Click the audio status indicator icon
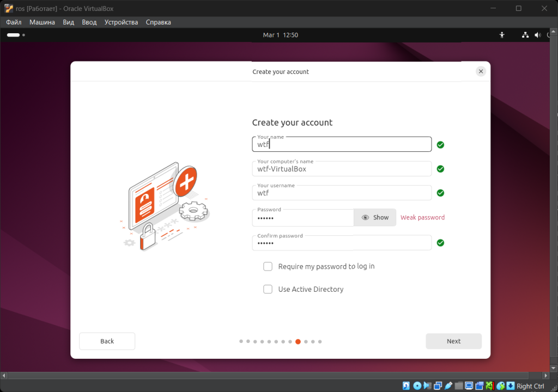This screenshot has width=558, height=392. point(427,385)
